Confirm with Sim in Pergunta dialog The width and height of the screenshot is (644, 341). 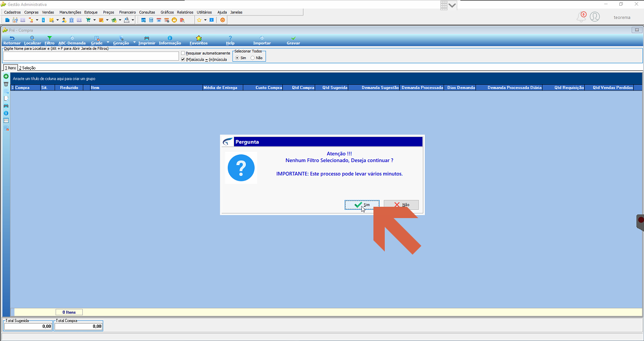tap(362, 205)
